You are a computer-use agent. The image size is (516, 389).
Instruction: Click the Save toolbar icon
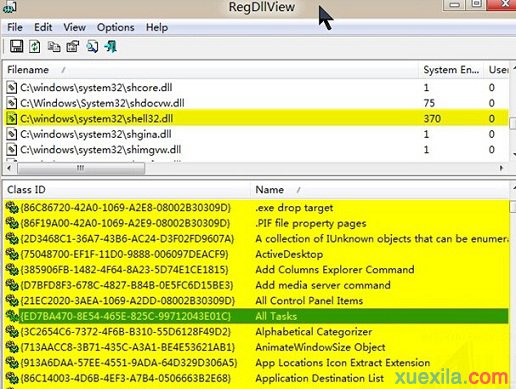[16, 46]
